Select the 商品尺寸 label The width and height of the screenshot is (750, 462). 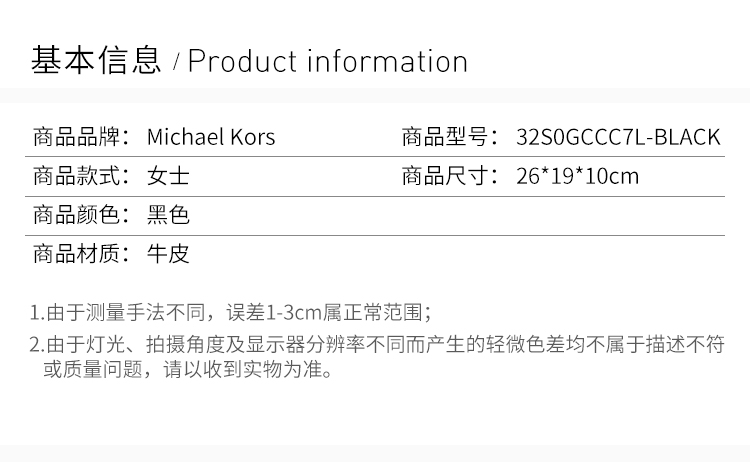pyautogui.click(x=450, y=176)
